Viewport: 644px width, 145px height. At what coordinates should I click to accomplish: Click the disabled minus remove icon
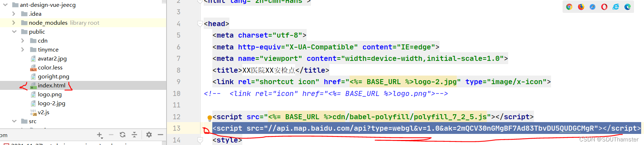click(x=111, y=135)
